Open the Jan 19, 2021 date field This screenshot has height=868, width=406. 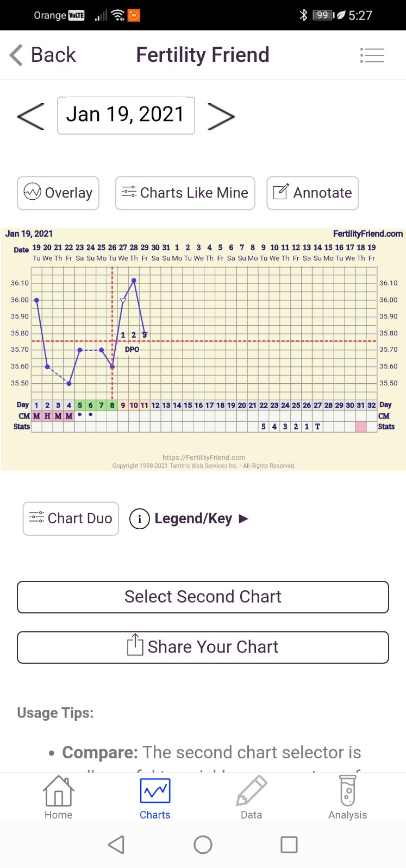(x=126, y=115)
